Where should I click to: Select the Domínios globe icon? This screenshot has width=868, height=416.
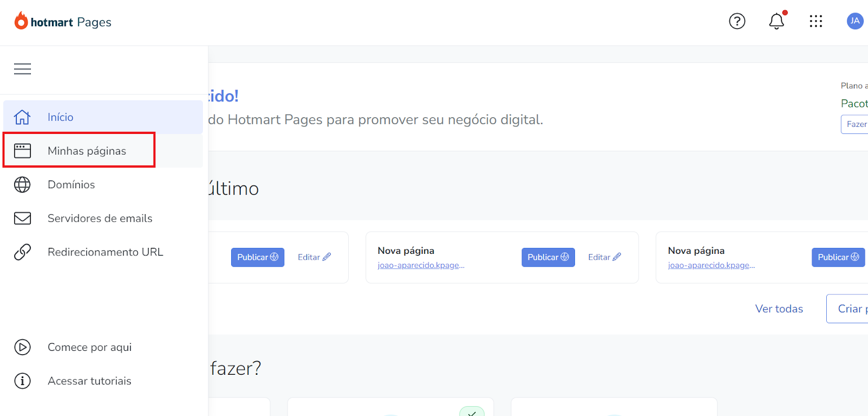tap(22, 184)
